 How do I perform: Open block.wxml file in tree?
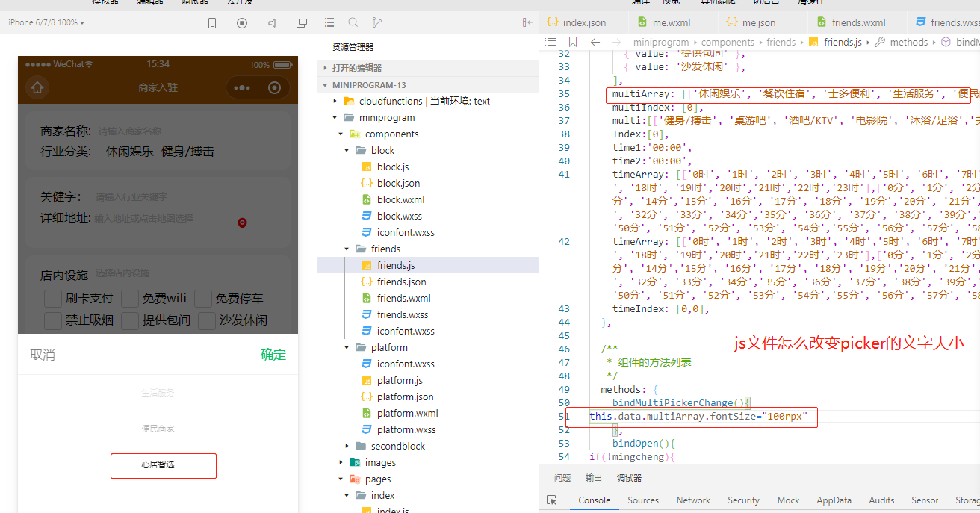click(x=400, y=199)
